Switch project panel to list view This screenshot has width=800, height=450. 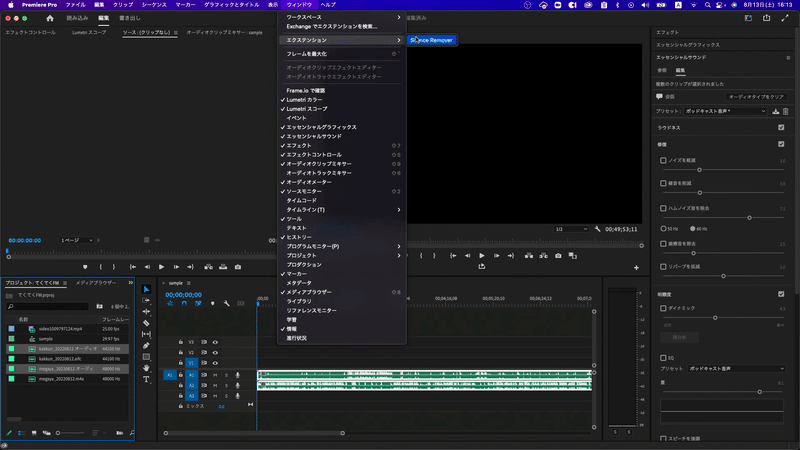(21, 433)
